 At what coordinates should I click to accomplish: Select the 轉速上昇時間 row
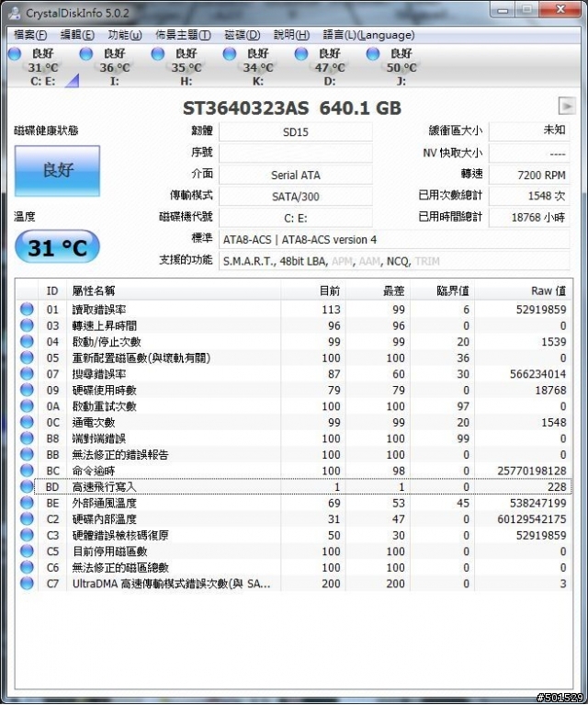point(294,325)
